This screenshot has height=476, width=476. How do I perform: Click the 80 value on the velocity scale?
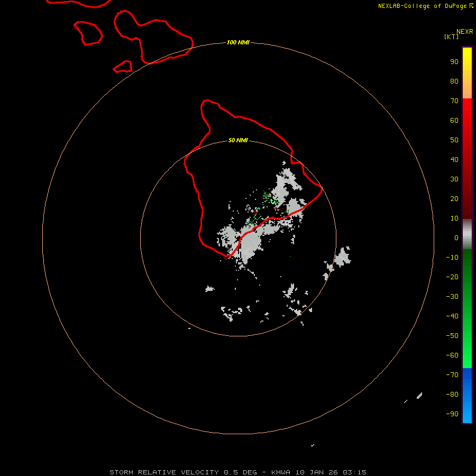(x=454, y=81)
